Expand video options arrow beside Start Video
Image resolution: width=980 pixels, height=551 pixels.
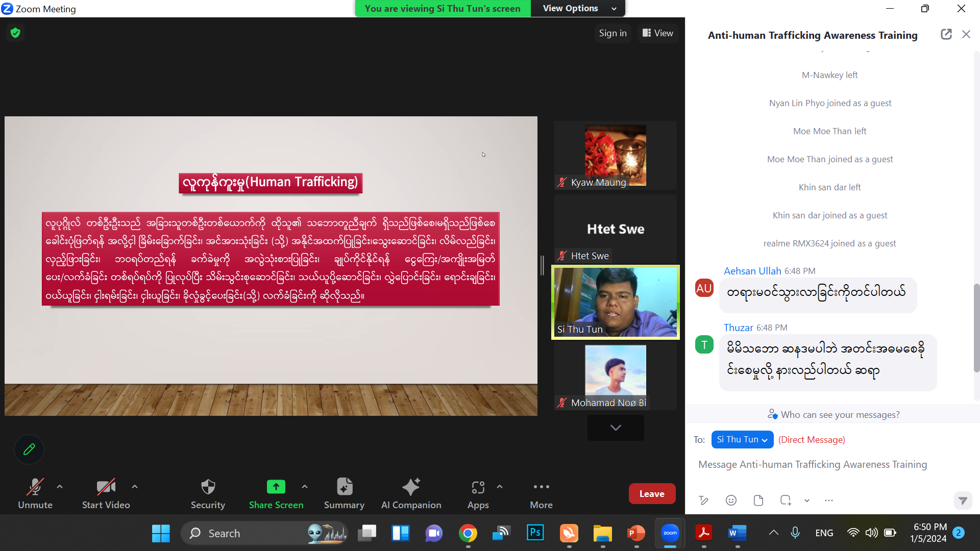pyautogui.click(x=135, y=487)
